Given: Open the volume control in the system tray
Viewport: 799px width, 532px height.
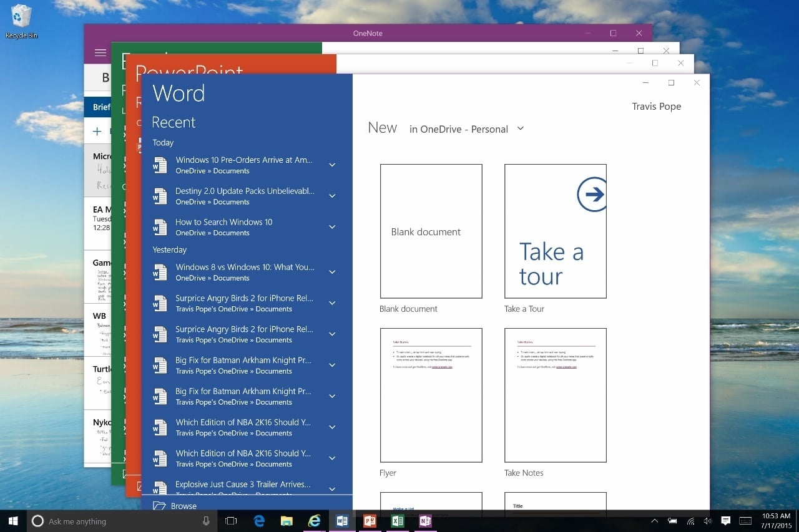Looking at the screenshot, I should [707, 521].
